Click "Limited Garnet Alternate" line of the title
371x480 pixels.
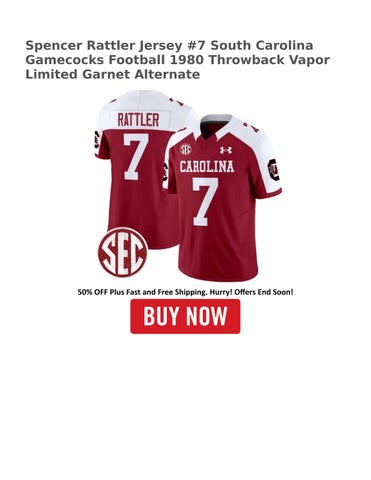coord(113,74)
